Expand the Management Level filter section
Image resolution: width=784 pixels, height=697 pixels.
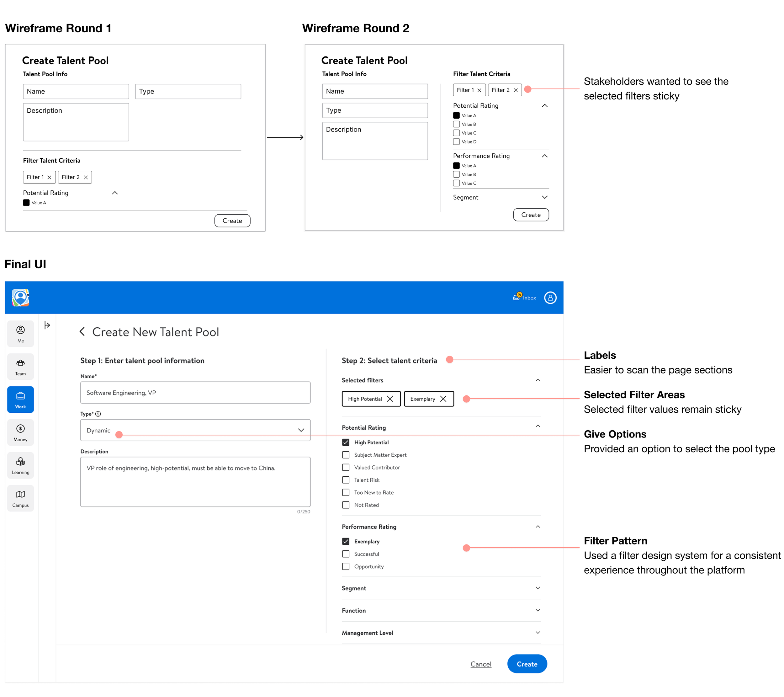coord(538,633)
